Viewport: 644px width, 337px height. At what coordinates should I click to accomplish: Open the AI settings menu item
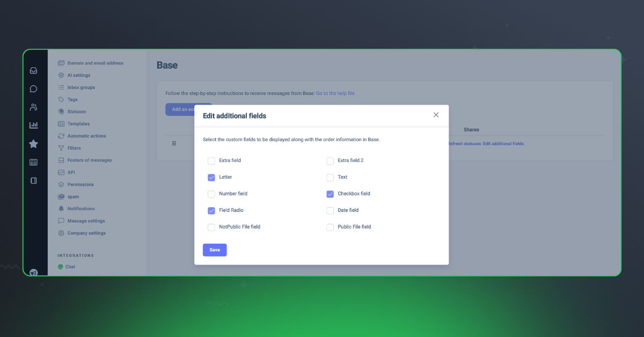point(79,76)
